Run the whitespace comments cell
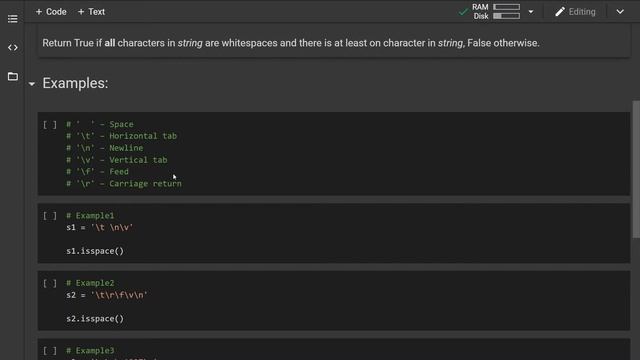This screenshot has width=640, height=360. click(x=50, y=124)
